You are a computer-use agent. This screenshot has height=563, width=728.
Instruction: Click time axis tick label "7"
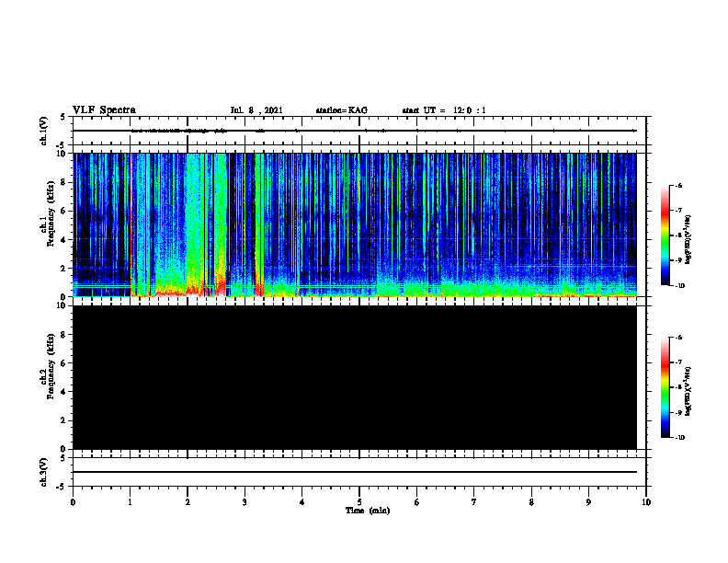coord(474,502)
